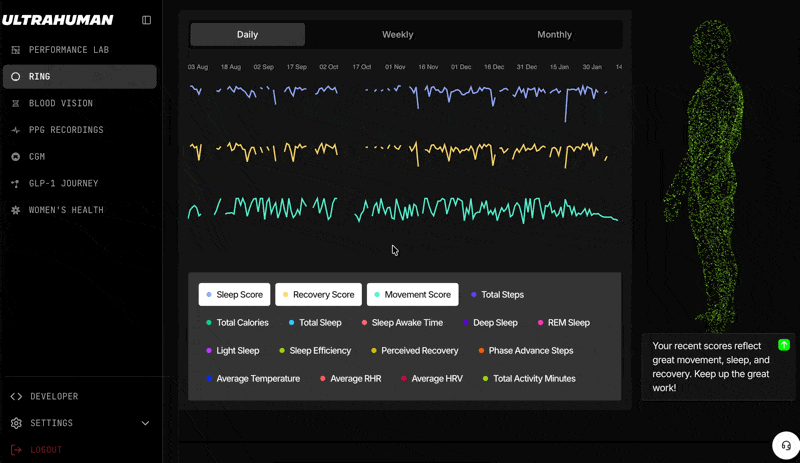Click the green up-arrow insight icon

[784, 345]
